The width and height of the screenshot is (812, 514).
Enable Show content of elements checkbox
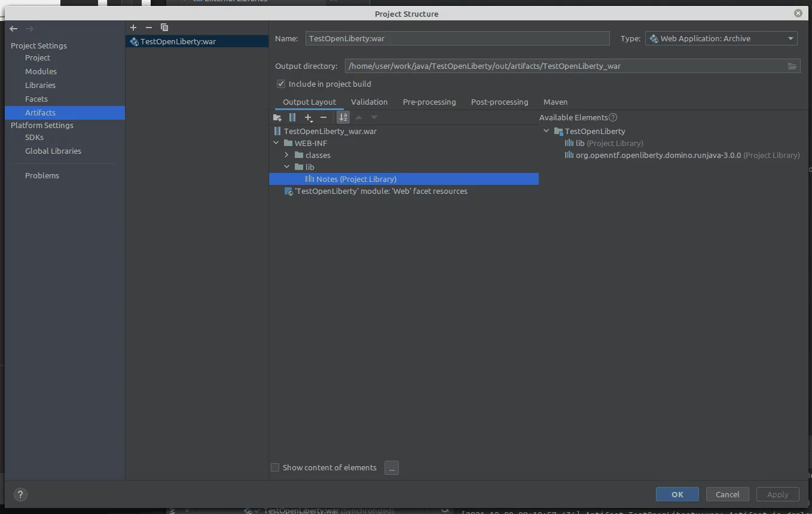tap(275, 468)
